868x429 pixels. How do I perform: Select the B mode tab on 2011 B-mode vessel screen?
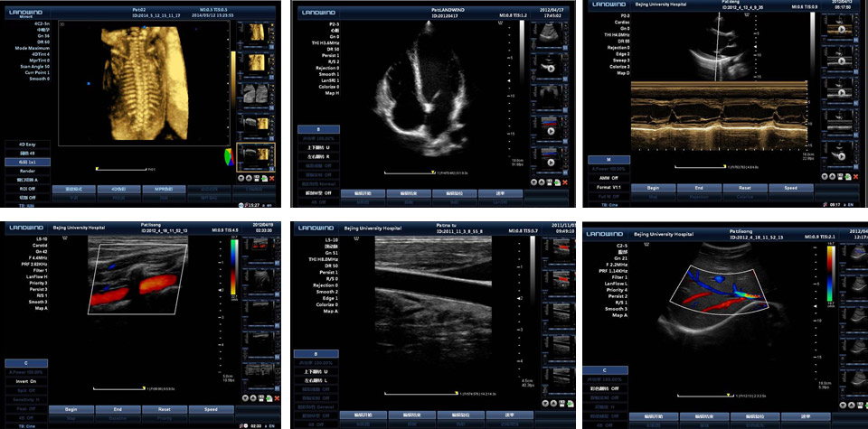316,354
